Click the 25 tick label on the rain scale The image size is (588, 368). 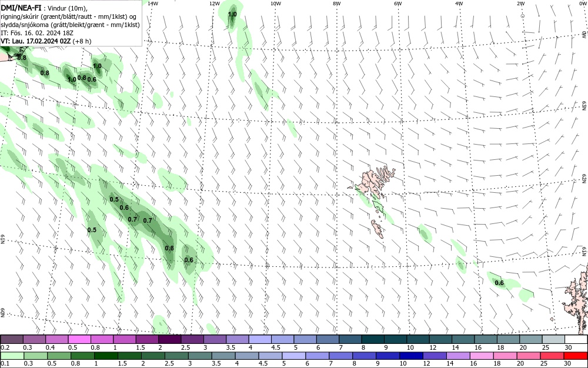tap(544, 363)
